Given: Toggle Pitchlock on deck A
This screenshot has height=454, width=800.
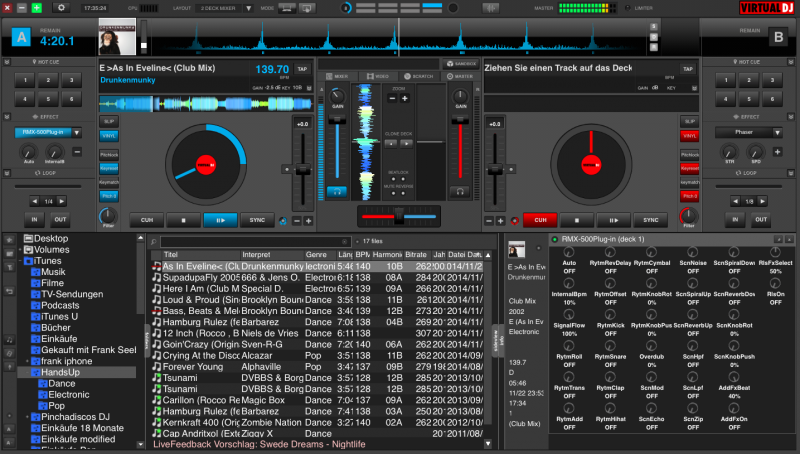Looking at the screenshot, I should [x=109, y=155].
